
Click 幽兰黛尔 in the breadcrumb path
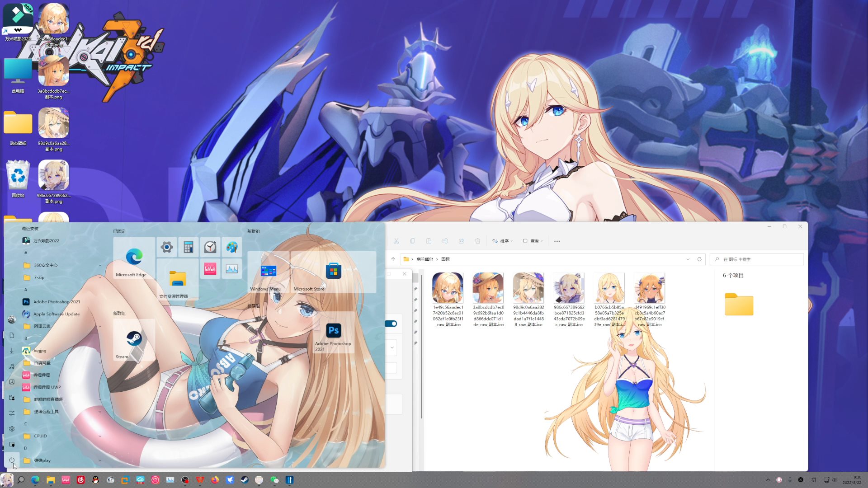pyautogui.click(x=425, y=259)
